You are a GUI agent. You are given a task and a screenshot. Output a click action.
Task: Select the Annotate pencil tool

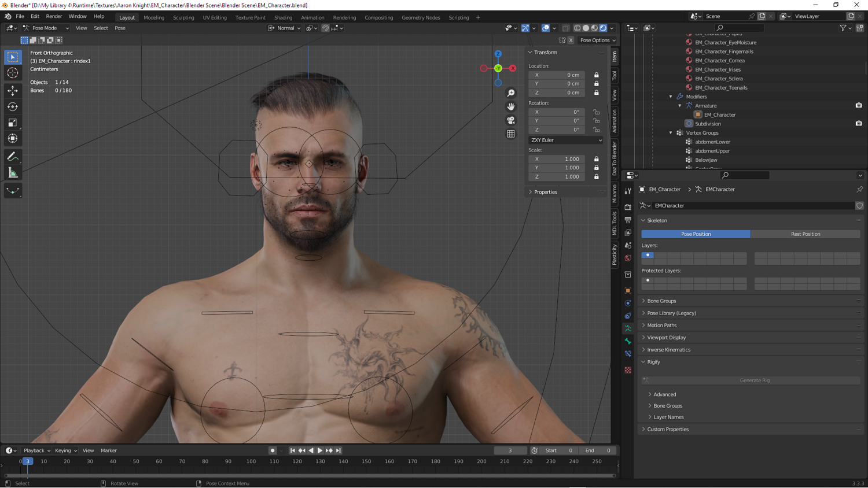[13, 157]
